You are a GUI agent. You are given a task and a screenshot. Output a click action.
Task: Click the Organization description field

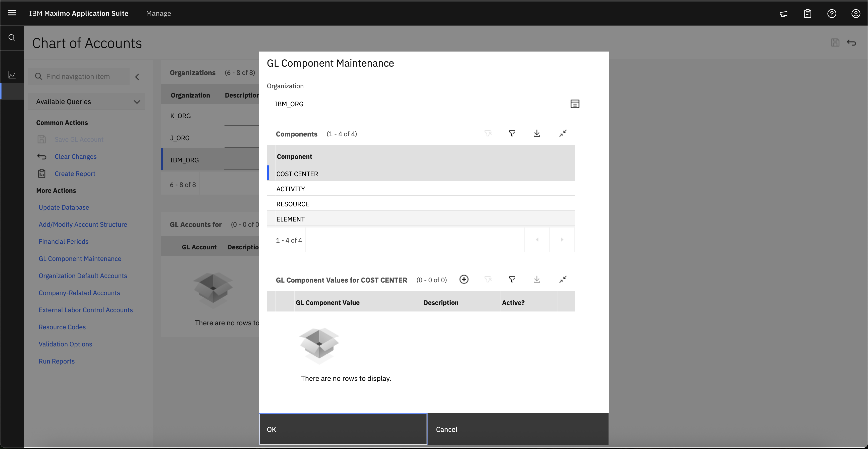(462, 104)
